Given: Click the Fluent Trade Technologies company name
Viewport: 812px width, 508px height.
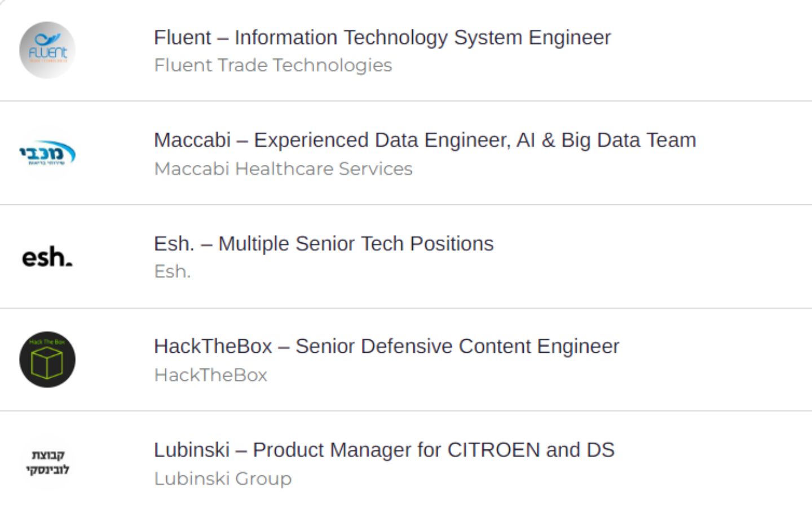Looking at the screenshot, I should tap(273, 65).
